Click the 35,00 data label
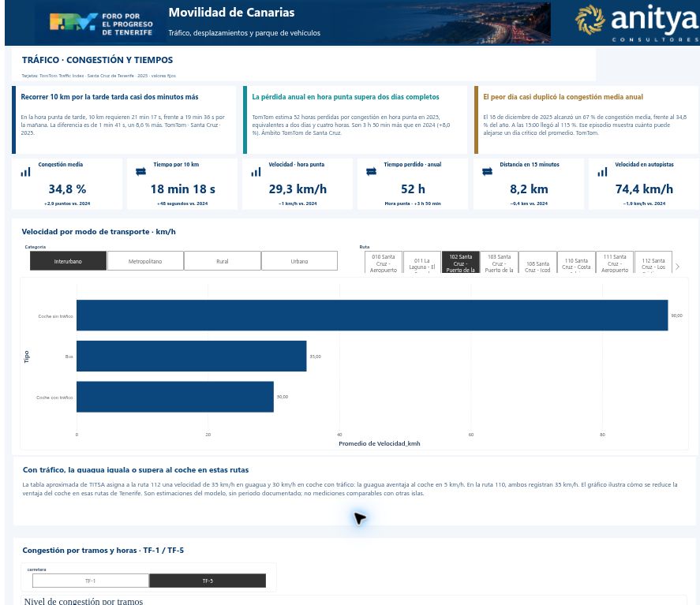The width and height of the screenshot is (700, 605). [315, 357]
